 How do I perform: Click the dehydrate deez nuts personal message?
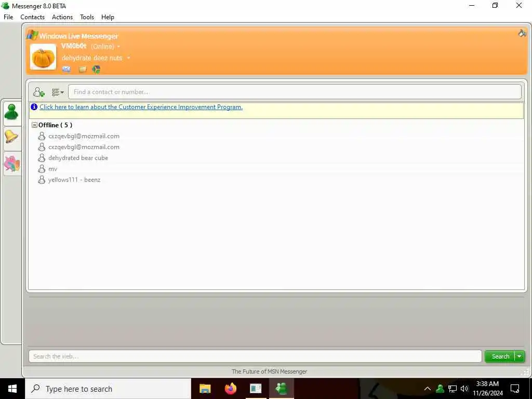pos(92,58)
